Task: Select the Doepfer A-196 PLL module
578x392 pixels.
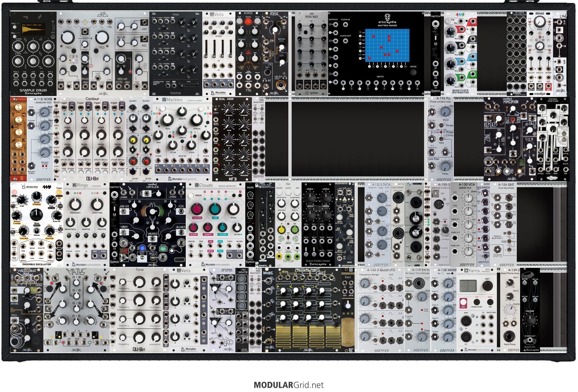Action: coord(441,139)
